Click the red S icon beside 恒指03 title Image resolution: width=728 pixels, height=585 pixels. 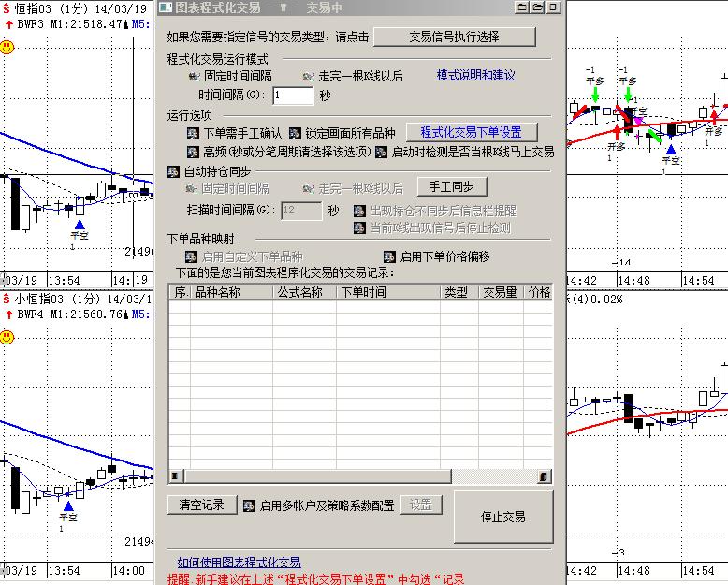pos(7,8)
